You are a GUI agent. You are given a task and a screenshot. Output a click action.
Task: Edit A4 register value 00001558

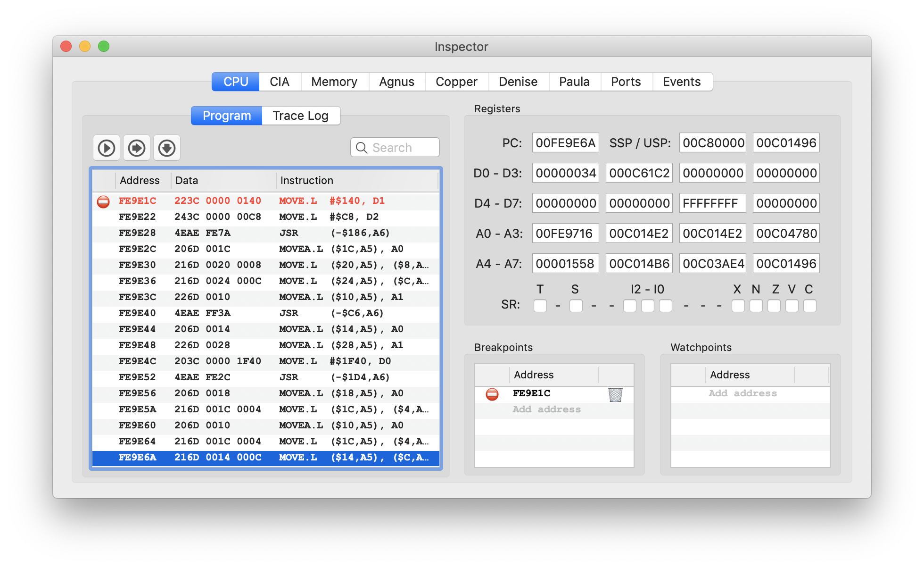[x=566, y=264]
